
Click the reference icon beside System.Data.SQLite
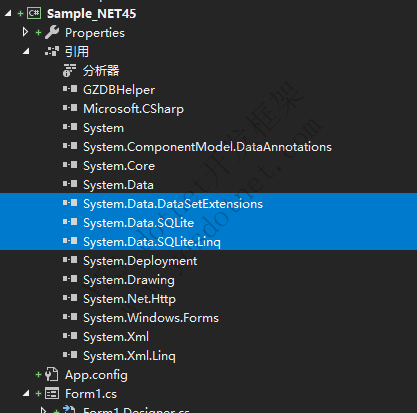point(70,222)
